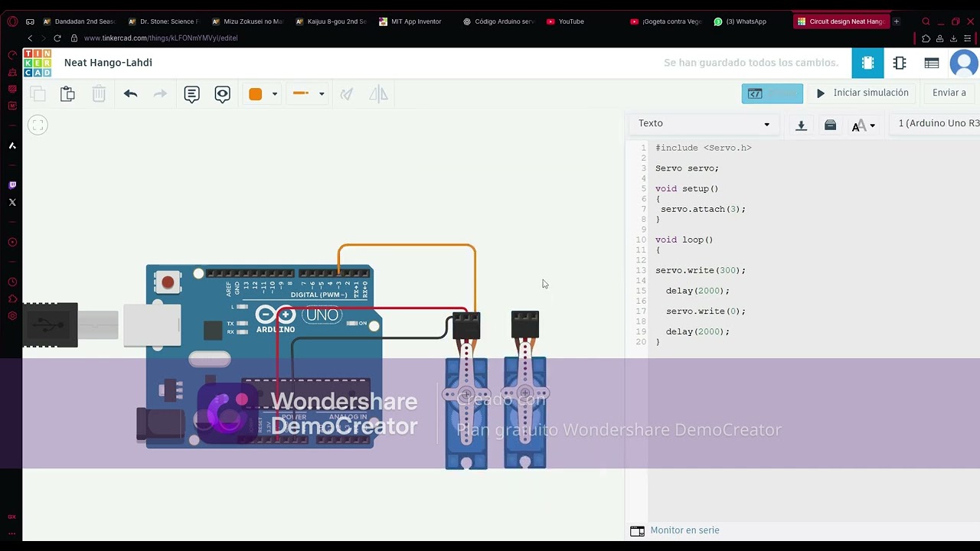Click code line servo.write(300);

(x=700, y=270)
